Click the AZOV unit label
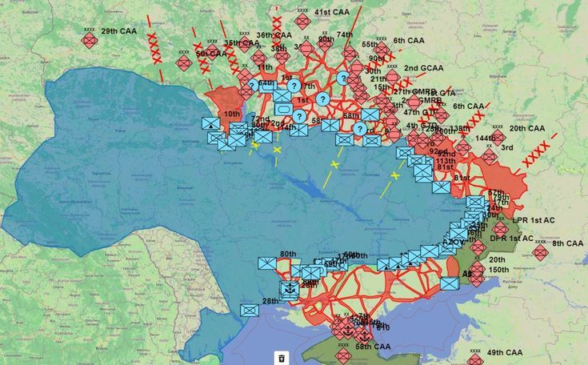This screenshot has width=588, height=365. pos(454,243)
